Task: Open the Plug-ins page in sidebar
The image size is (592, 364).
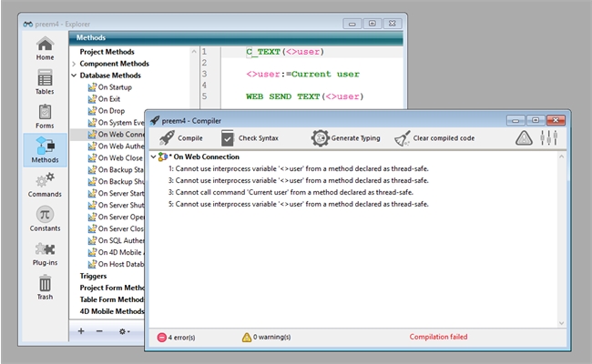Action: 45,255
